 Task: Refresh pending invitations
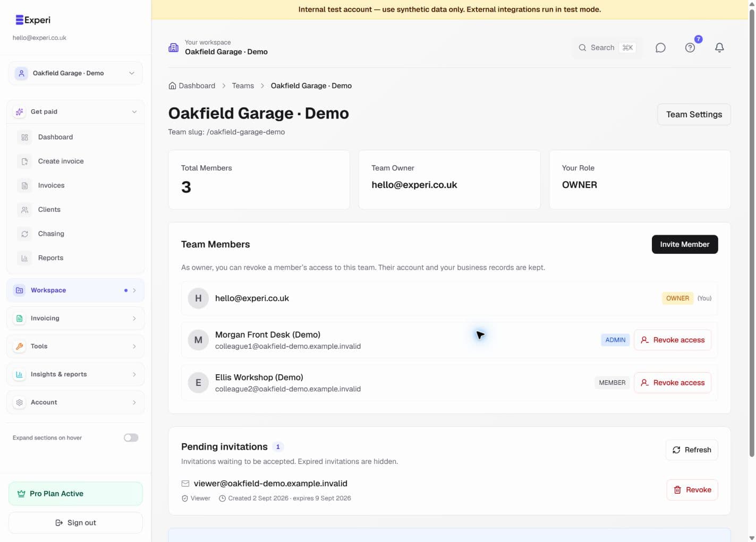[692, 450]
